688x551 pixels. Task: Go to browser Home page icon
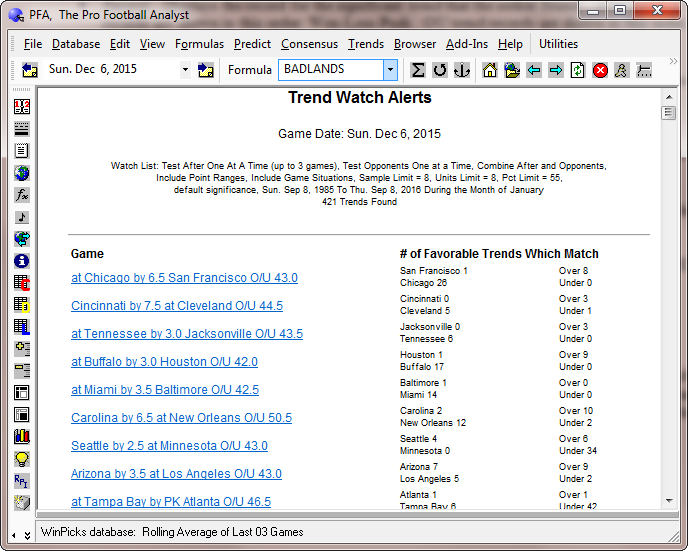click(x=490, y=70)
